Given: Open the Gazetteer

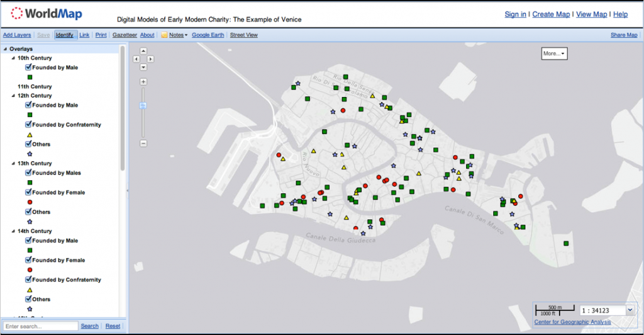Looking at the screenshot, I should [125, 35].
